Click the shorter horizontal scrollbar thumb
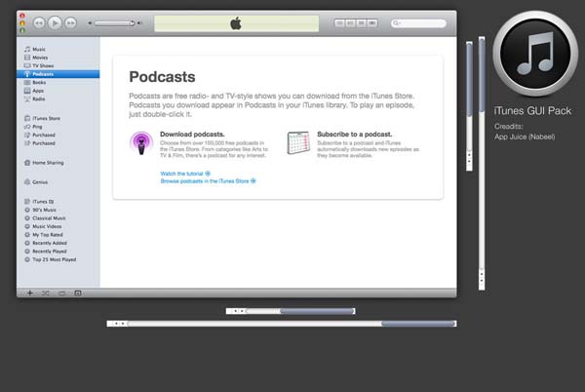Screen dimensions: 585x392 click(317, 311)
